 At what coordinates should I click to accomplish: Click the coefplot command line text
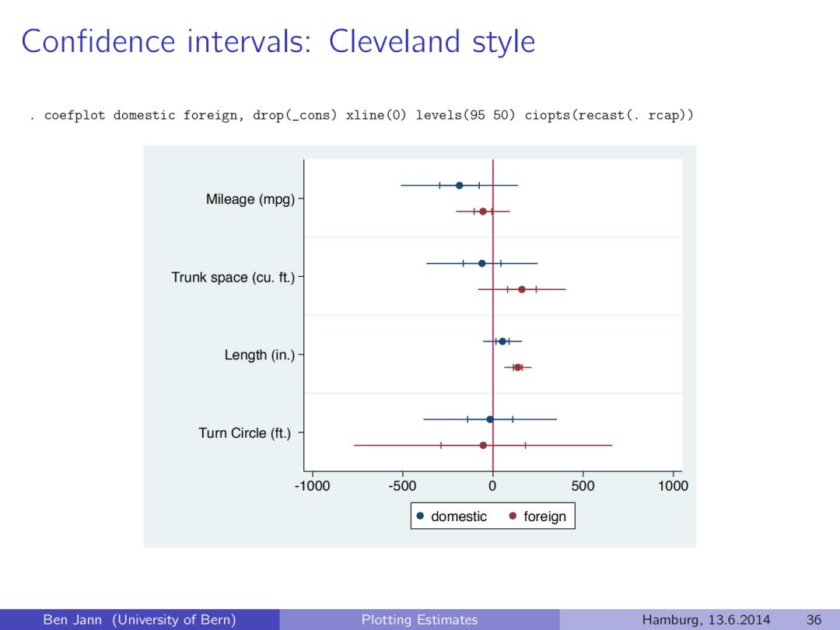pyautogui.click(x=362, y=116)
